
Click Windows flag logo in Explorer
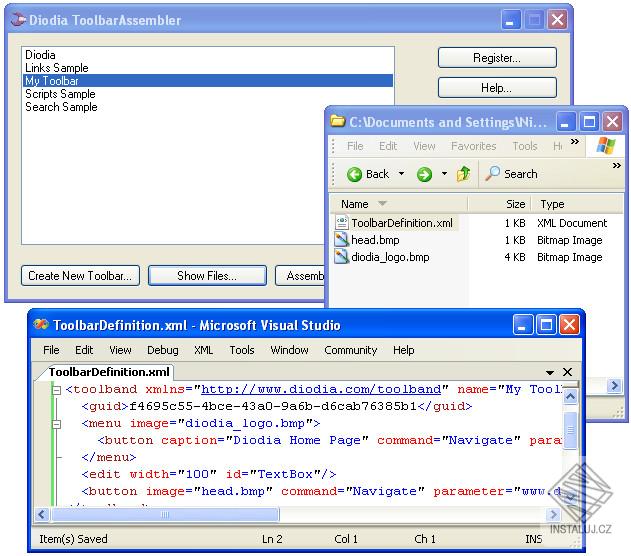click(x=606, y=145)
